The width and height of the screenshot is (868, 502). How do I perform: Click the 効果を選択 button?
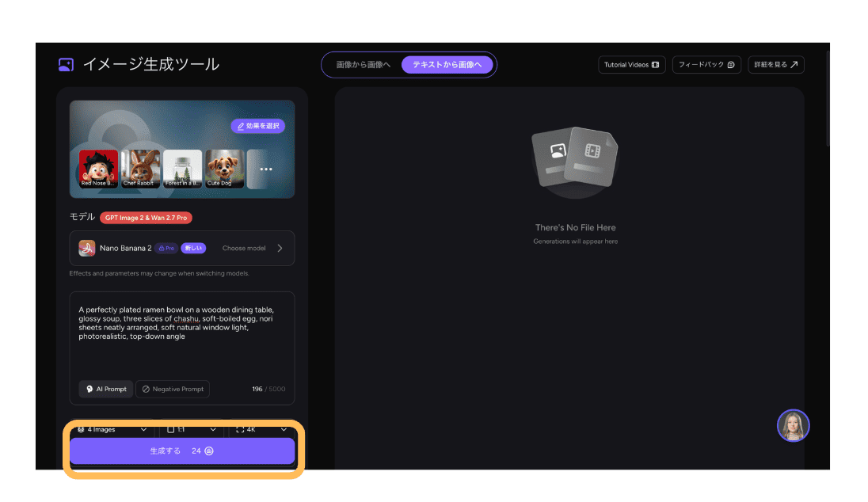point(258,126)
